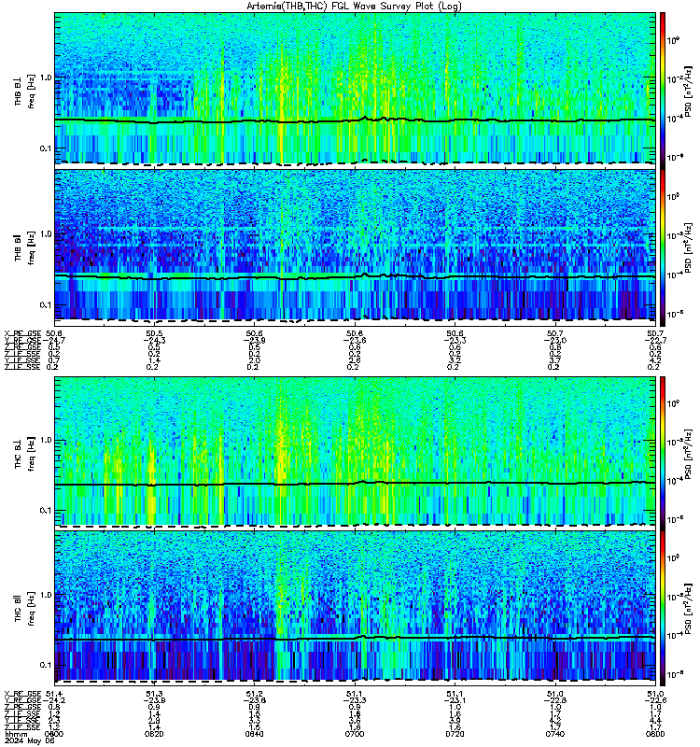700x747 pixels.
Task: Click the THB Y_RE_GSE value -24.3
Action: (154, 340)
